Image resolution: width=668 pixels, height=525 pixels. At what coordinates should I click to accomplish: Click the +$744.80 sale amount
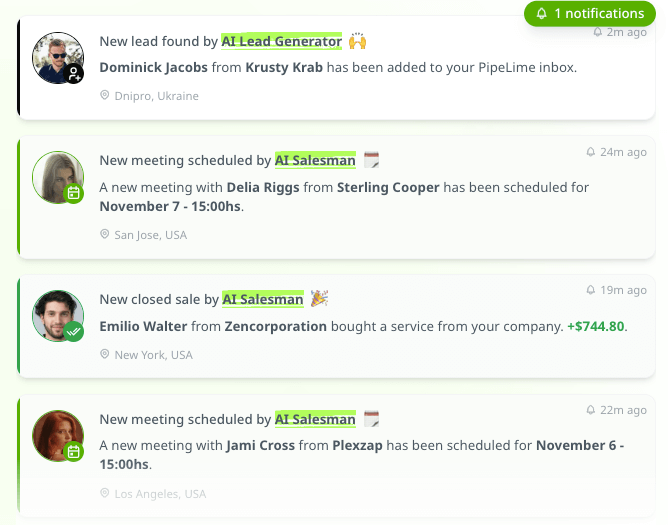point(597,326)
